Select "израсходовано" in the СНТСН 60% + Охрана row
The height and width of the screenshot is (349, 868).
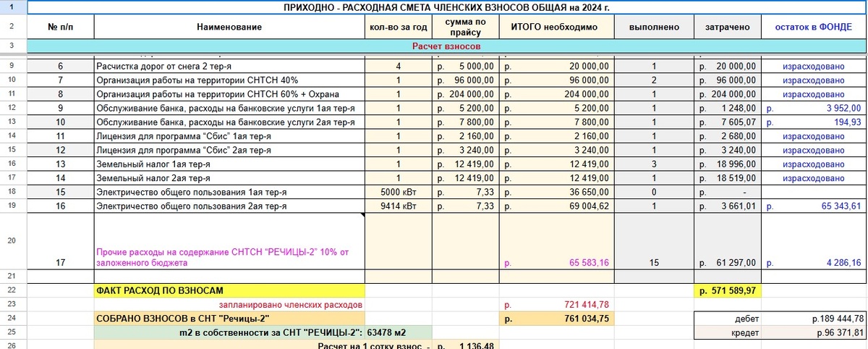(814, 94)
